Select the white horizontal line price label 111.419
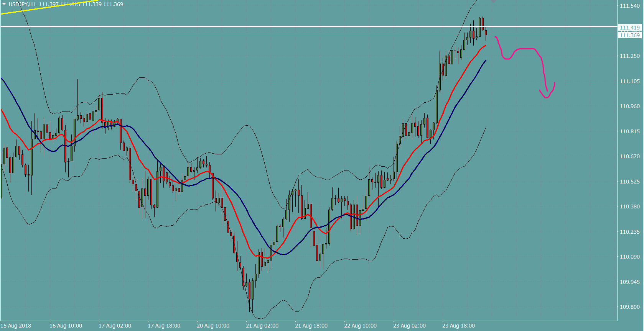This screenshot has width=644, height=331. click(629, 28)
